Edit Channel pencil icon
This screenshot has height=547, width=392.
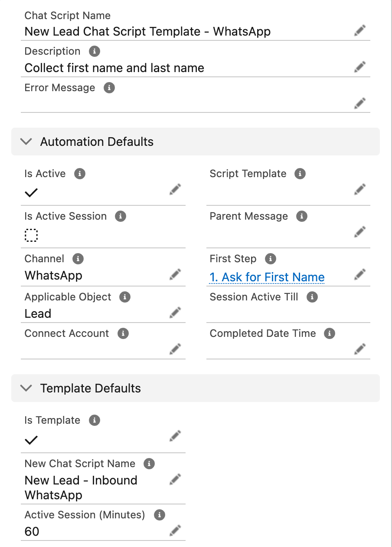[x=175, y=274]
